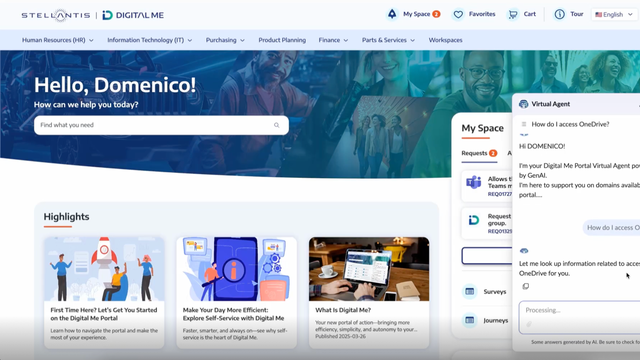Click the copy icon under agent reply
Screen dimensions: 640x360
526,286
